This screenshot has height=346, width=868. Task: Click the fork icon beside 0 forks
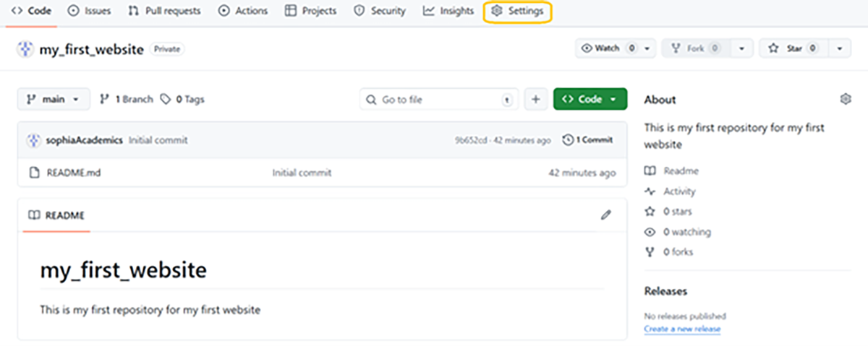coord(649,252)
